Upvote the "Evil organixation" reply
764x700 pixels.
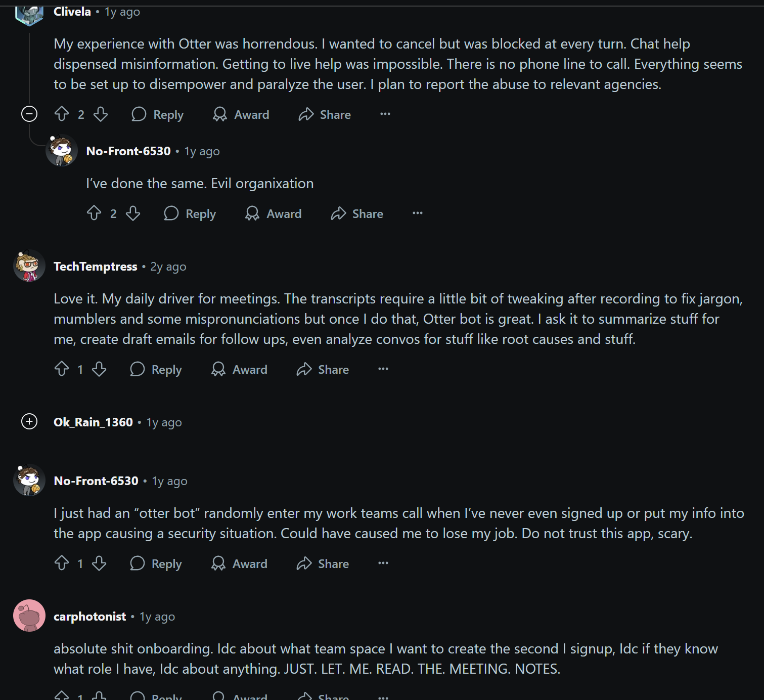pos(94,213)
